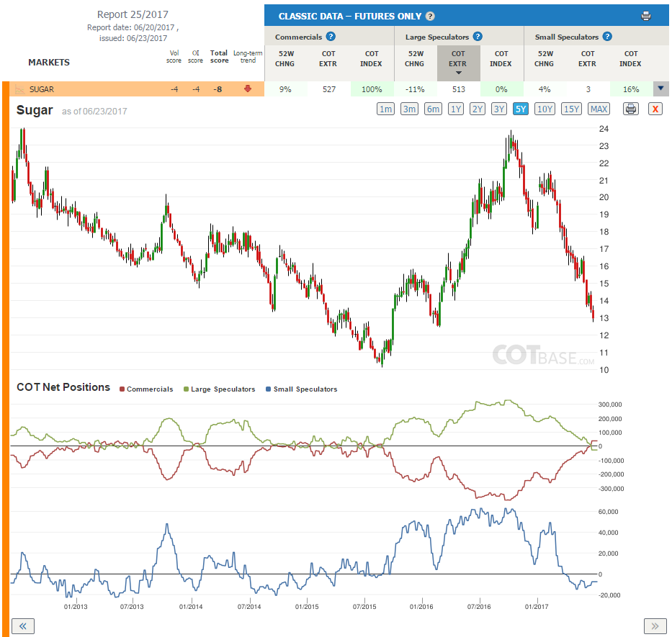The width and height of the screenshot is (672, 637).
Task: Show the 15Y chart range
Action: [571, 109]
